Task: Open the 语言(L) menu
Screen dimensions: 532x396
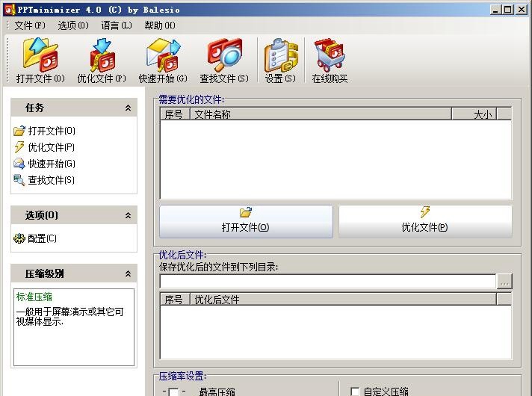Action: [x=117, y=25]
